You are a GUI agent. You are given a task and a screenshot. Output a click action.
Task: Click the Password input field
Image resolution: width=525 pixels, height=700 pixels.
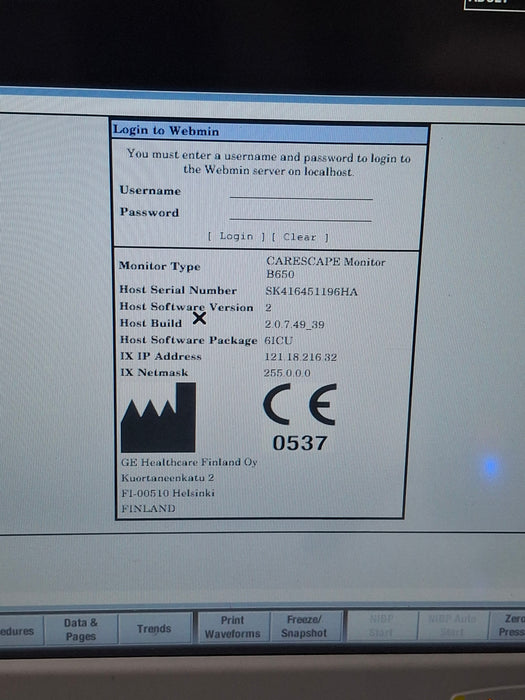(300, 214)
